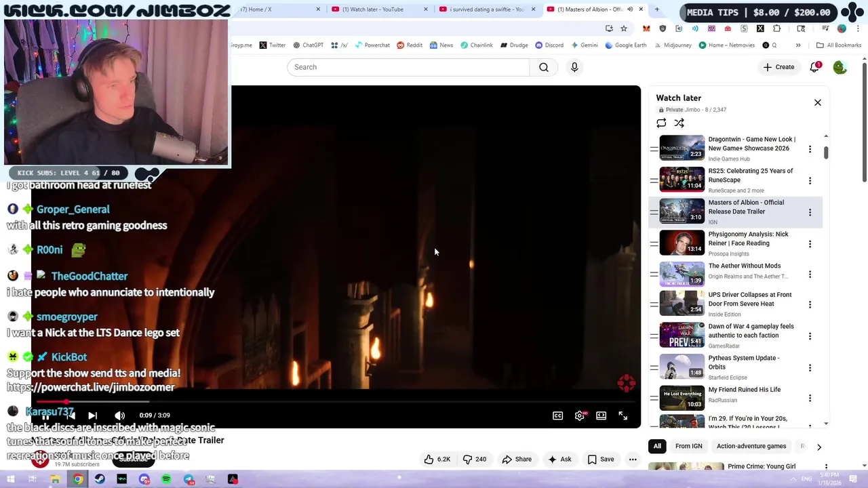The height and width of the screenshot is (488, 868).
Task: Open the Google Earth bookmark
Action: 625,45
